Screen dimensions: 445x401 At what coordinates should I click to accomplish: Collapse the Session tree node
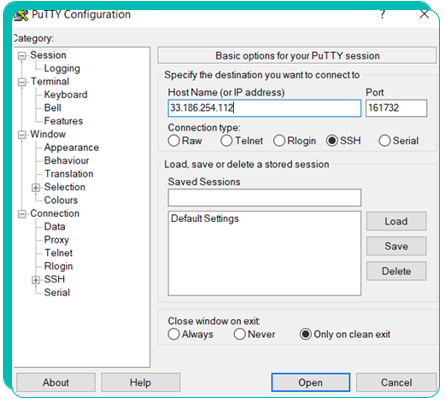click(22, 56)
